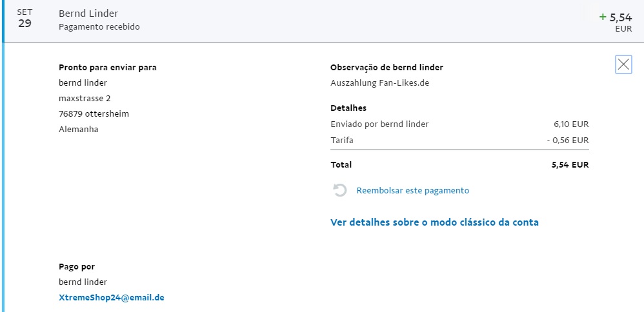This screenshot has width=644, height=312.
Task: Click the XtremeShop24@email.de email link
Action: 111,298
